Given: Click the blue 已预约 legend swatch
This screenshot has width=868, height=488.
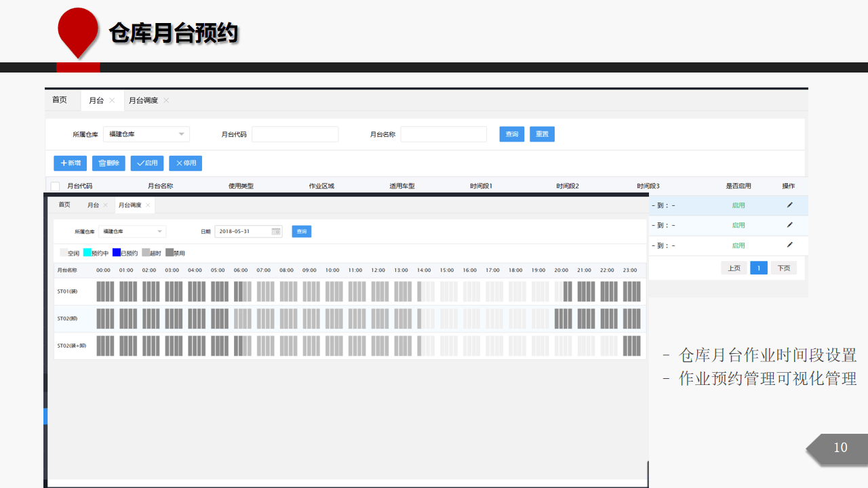Looking at the screenshot, I should tap(117, 253).
